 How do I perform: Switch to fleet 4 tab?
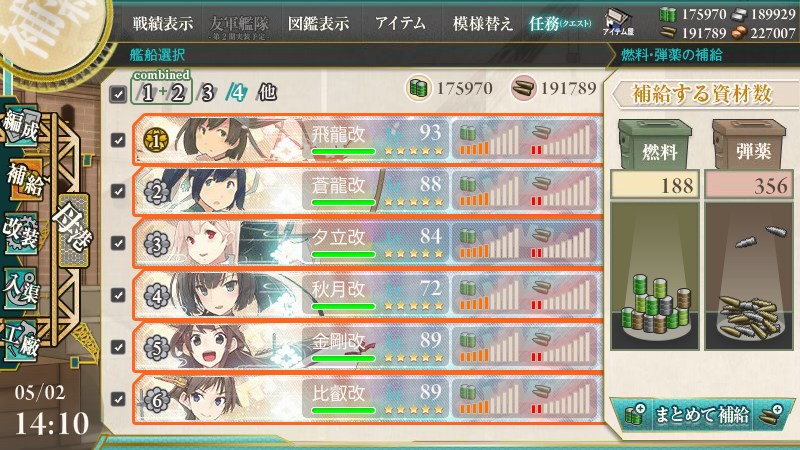point(236,93)
